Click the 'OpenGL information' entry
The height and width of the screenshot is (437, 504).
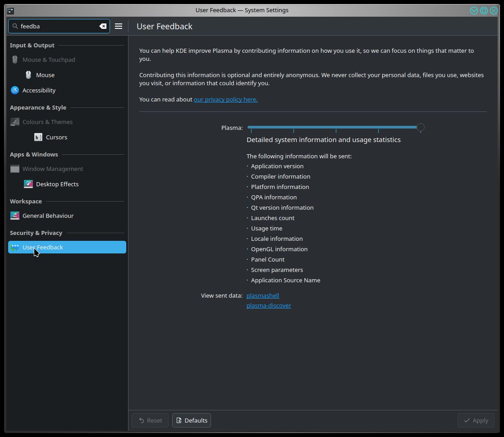[279, 249]
